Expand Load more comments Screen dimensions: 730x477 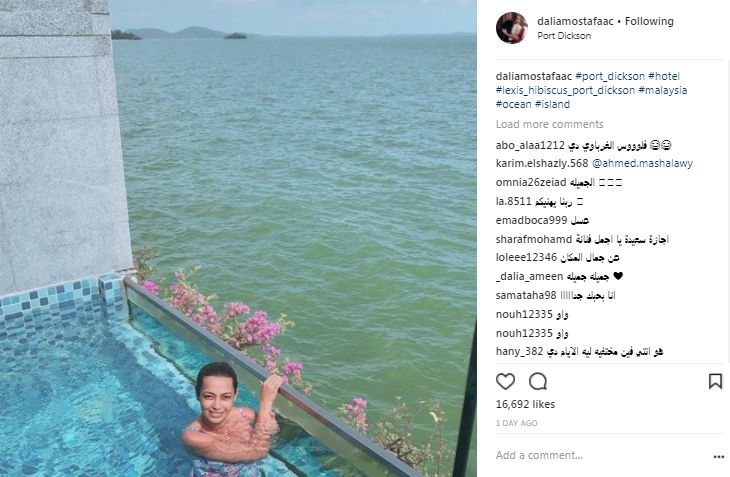pos(549,124)
